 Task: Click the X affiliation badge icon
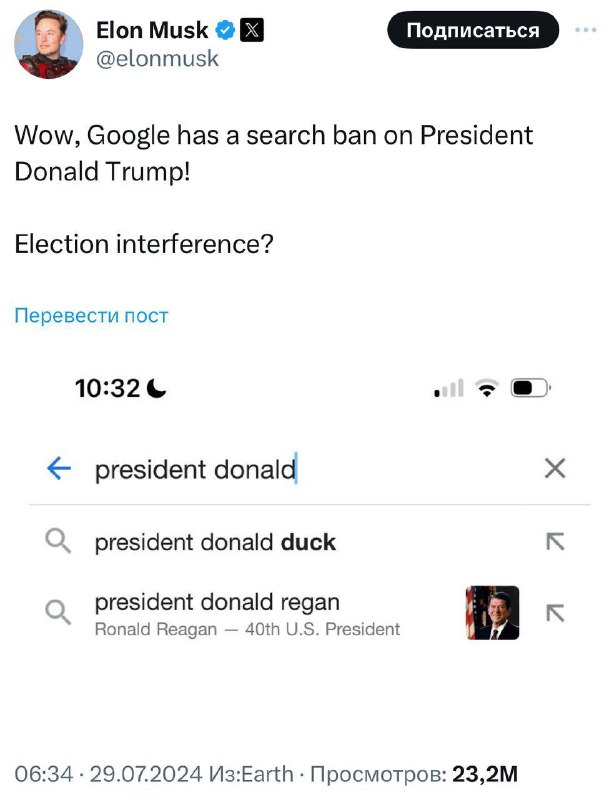click(x=253, y=31)
